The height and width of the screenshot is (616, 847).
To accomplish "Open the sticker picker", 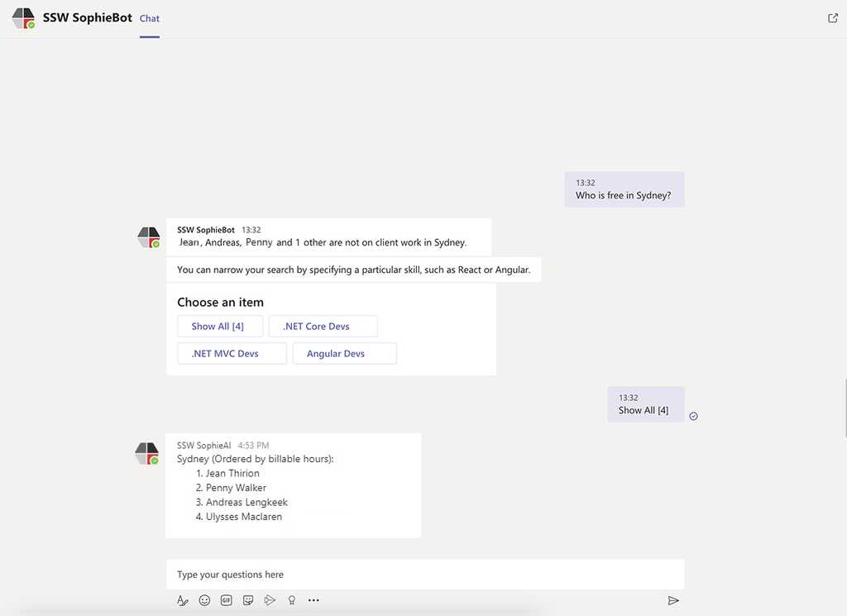I will [247, 600].
